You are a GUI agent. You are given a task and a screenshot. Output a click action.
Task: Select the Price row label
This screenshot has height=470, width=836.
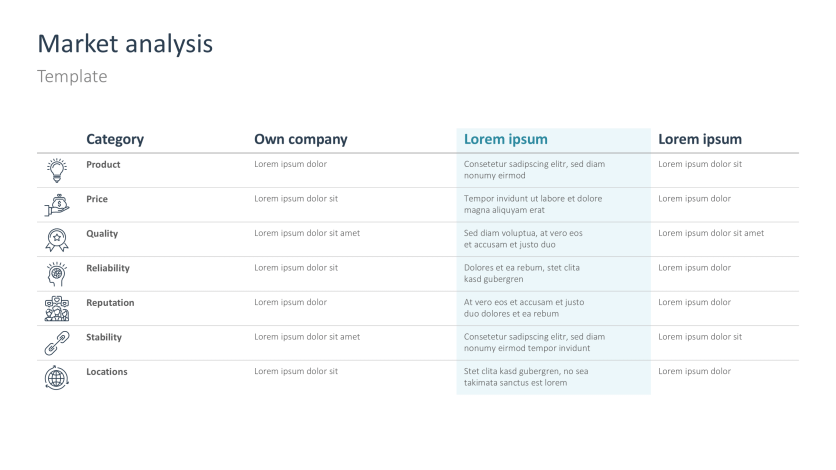[97, 199]
